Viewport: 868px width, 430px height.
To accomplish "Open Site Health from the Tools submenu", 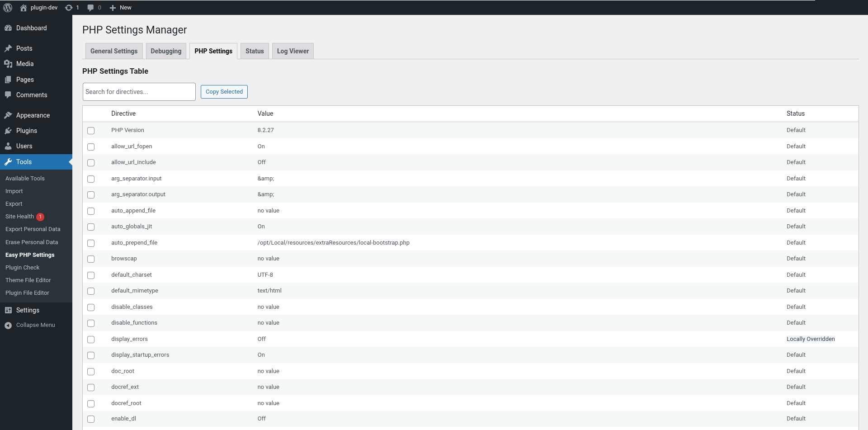I will pyautogui.click(x=20, y=216).
